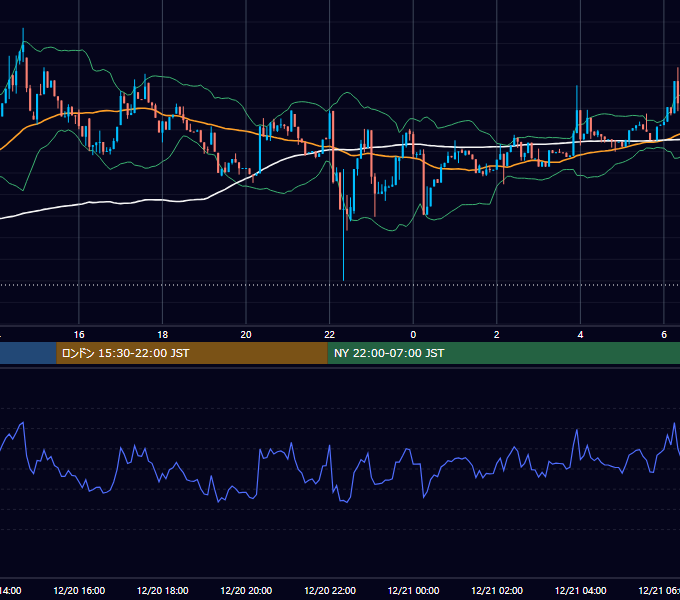Click the 18 hour label on the upper axis
This screenshot has height=600, width=680.
tap(162, 335)
